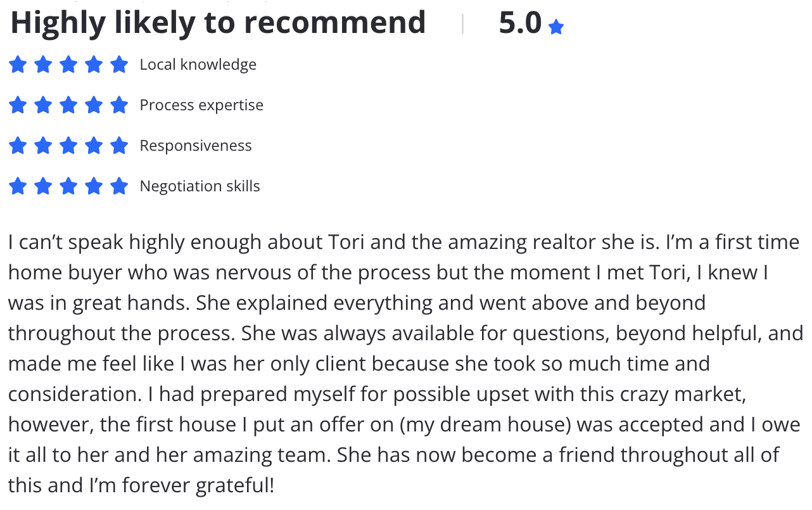Click the third star of Local knowledge
Viewport: 812px width, 510px height.
point(68,65)
